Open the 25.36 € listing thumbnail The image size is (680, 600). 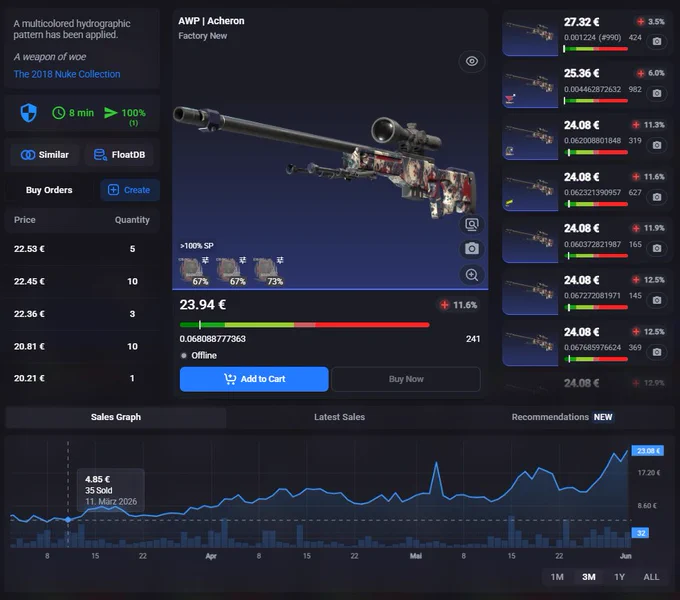point(530,87)
